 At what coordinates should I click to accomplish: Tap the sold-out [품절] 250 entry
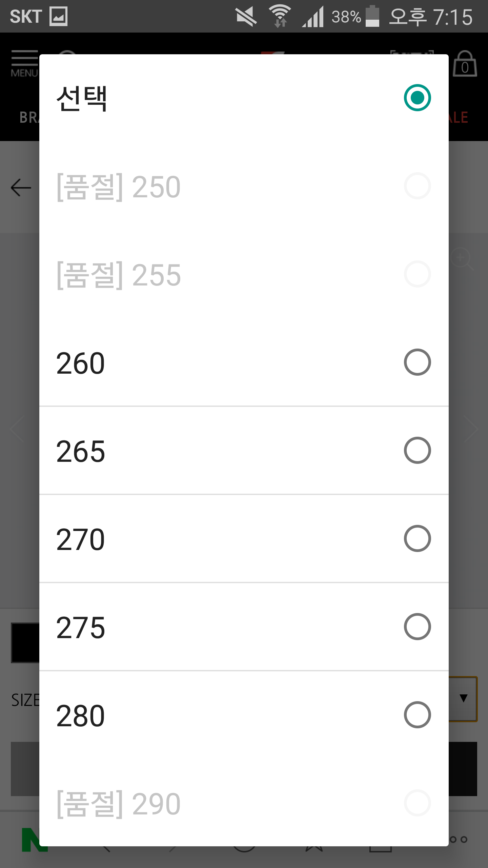coord(244,186)
